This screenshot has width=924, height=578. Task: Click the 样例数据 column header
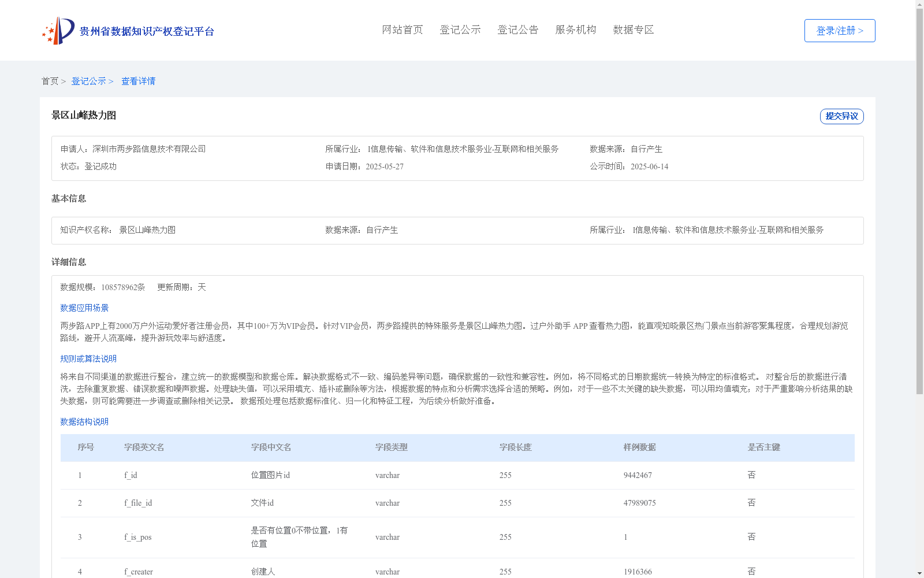click(x=640, y=447)
